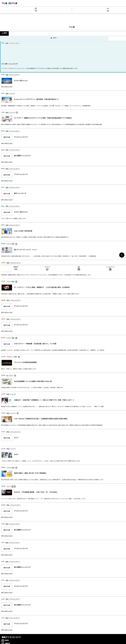The width and height of the screenshot is (126, 644).
Task: Open BSテレ東Shop program thumbnail
Action: (7, 81)
